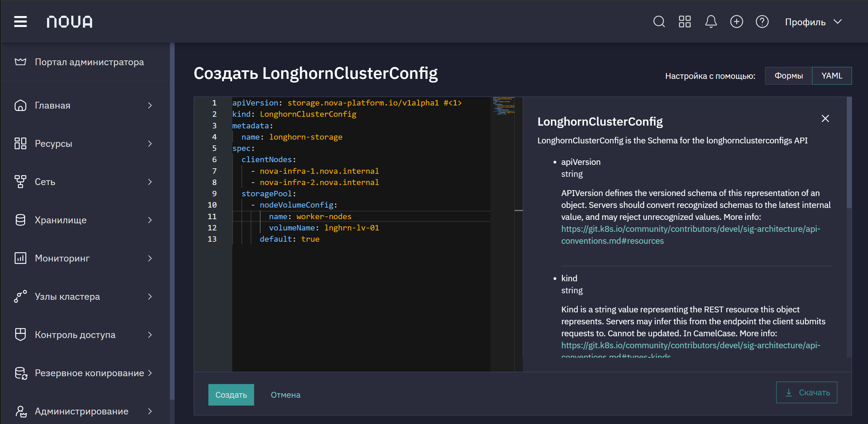Screen dimensions: 868x424
Task: Expand the Мониторинг menu chevron
Action: (150, 258)
